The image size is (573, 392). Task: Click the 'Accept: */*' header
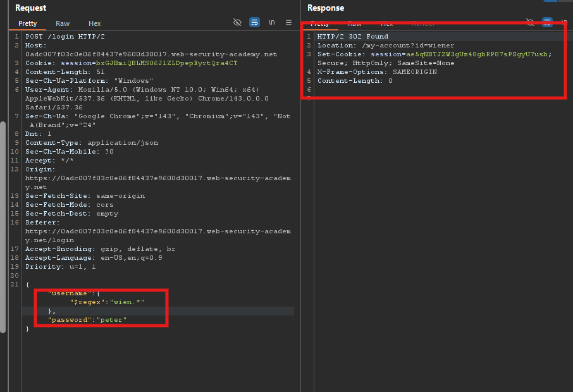(49, 161)
